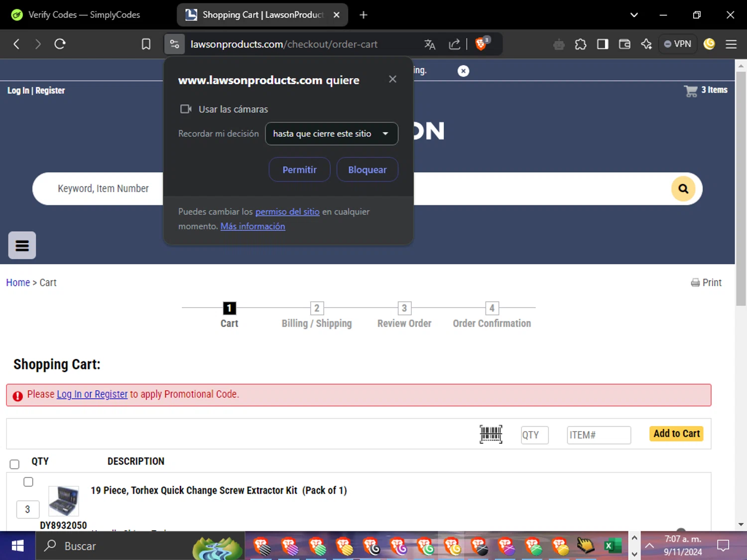
Task: Open the taskbar clock 7:07 a. m.
Action: (x=683, y=546)
